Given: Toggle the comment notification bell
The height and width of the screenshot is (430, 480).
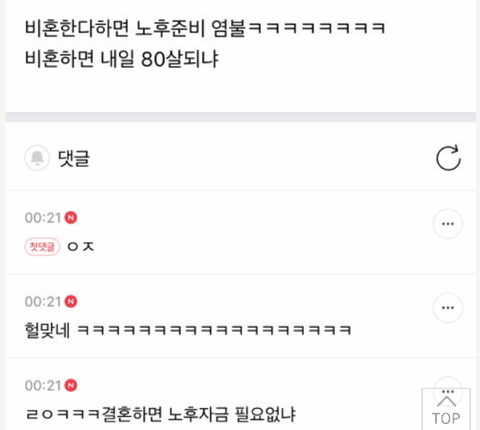Looking at the screenshot, I should pyautogui.click(x=37, y=158).
